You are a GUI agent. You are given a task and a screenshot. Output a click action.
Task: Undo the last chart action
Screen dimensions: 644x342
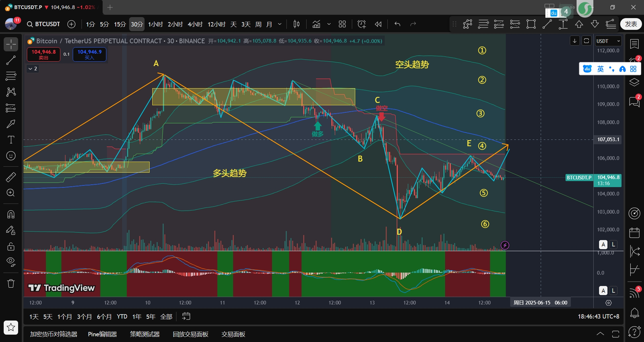397,24
